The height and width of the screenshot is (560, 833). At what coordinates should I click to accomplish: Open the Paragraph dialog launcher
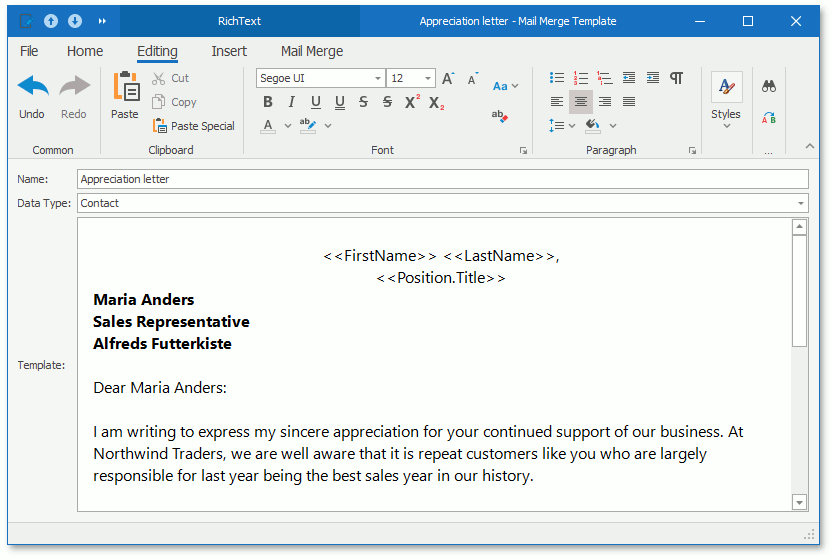tap(692, 151)
